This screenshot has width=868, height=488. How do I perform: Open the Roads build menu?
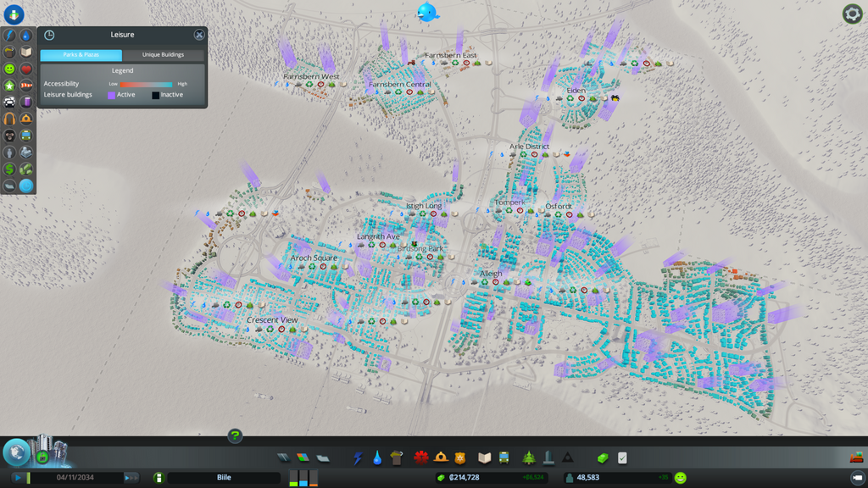coord(283,457)
